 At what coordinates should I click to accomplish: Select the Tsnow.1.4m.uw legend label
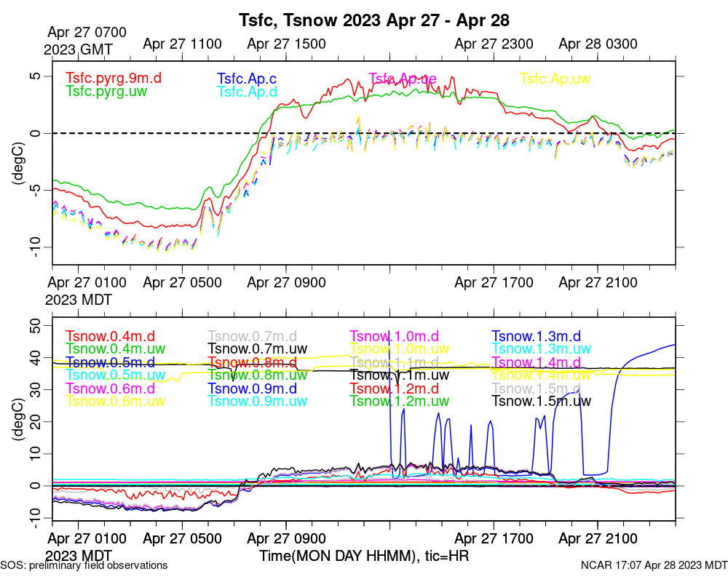click(x=542, y=375)
